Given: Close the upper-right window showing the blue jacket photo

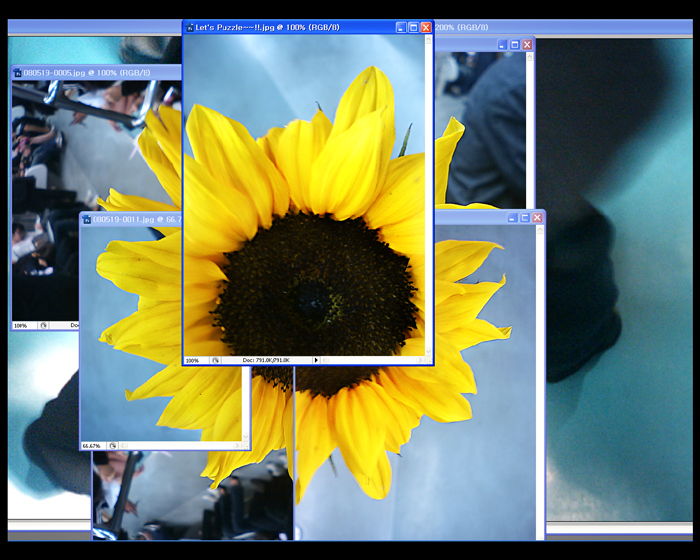Looking at the screenshot, I should pos(527,45).
